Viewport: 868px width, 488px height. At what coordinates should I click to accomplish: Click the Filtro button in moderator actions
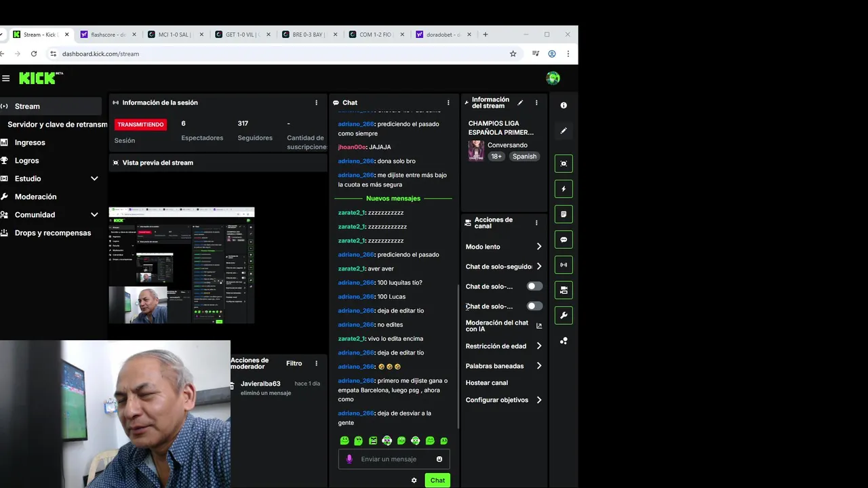tap(294, 363)
